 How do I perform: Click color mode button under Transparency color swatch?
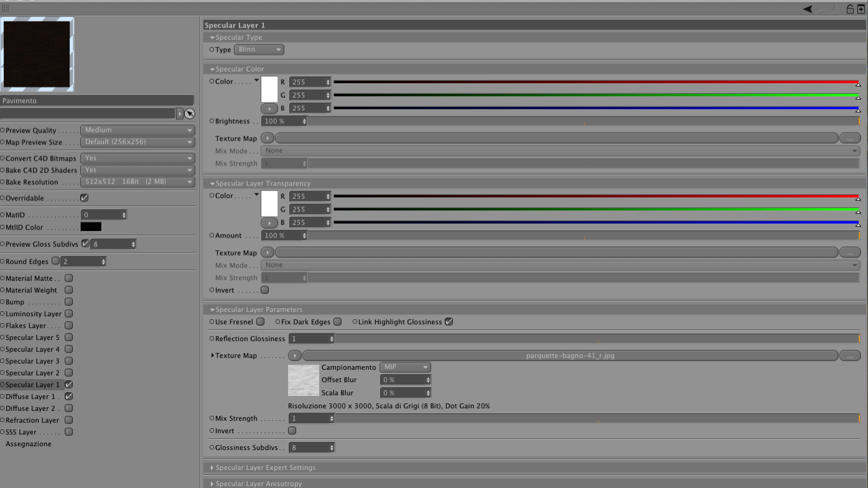[269, 223]
